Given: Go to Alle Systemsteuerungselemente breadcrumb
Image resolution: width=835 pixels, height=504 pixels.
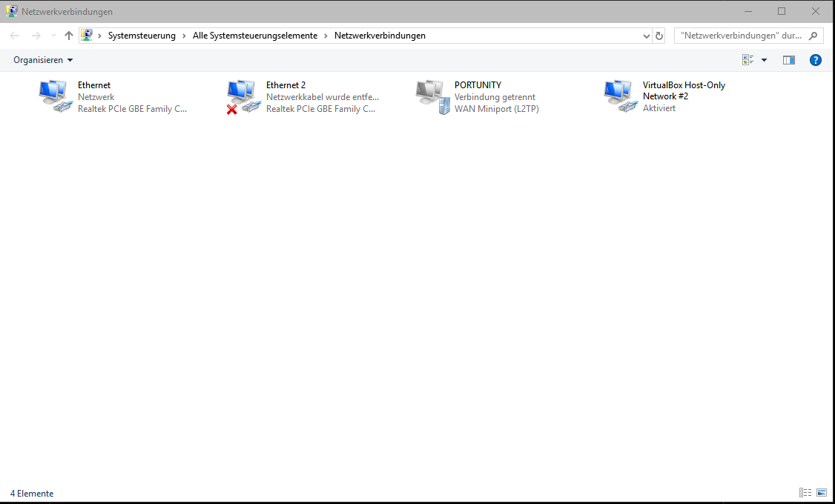Looking at the screenshot, I should point(254,36).
